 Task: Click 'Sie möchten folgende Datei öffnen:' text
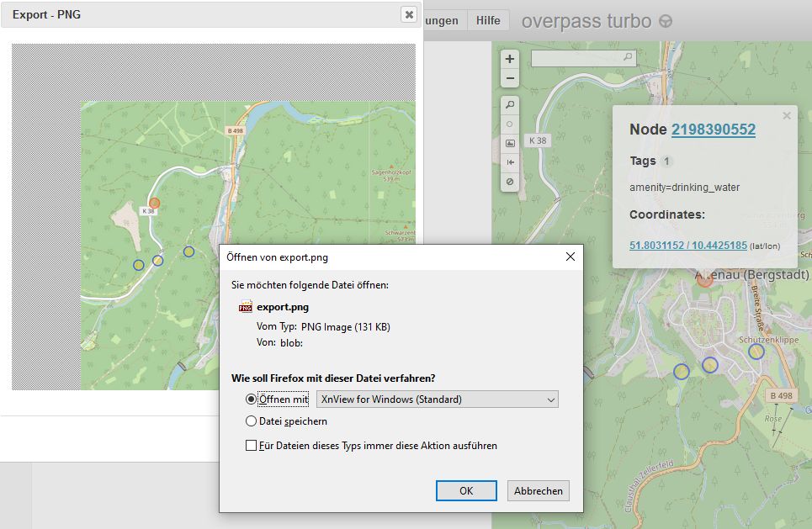point(310,285)
